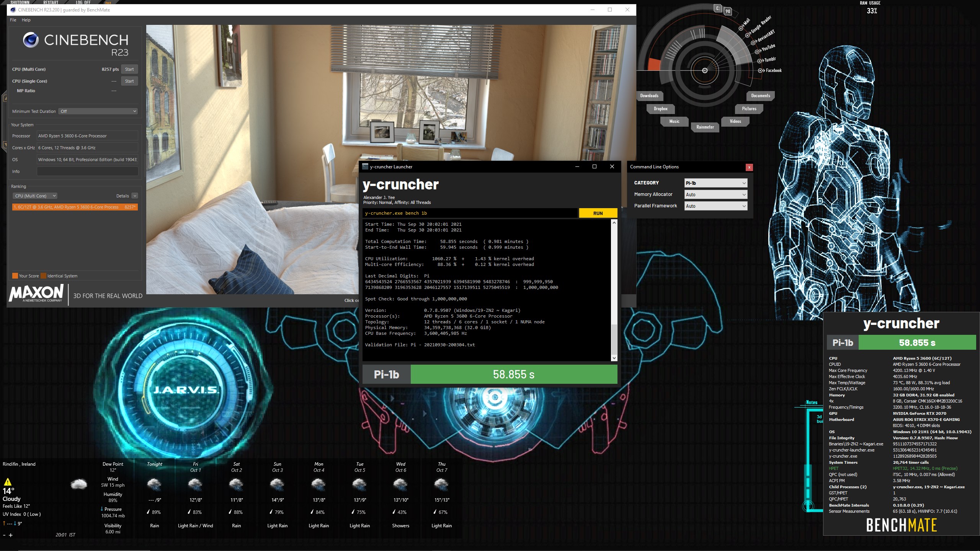Click the yellow weather warning triangle
The image size is (980, 551).
pos(8,482)
